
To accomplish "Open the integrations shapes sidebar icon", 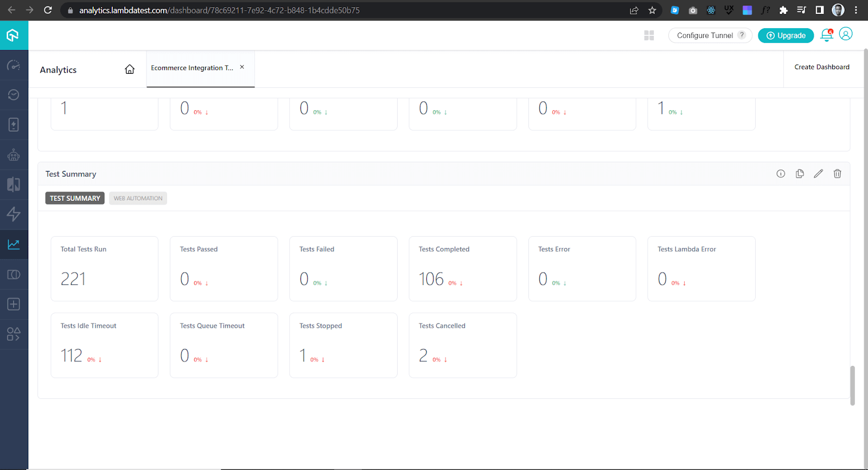I will click(14, 334).
